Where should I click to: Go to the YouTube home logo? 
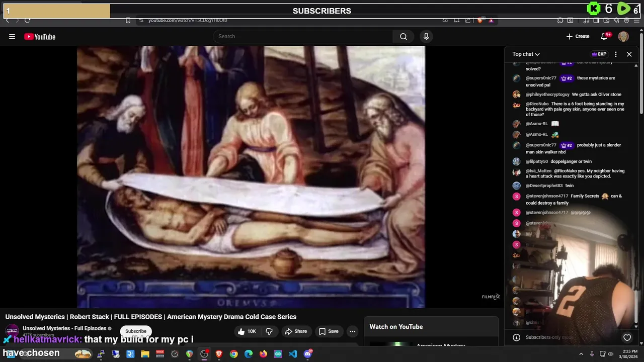click(40, 36)
